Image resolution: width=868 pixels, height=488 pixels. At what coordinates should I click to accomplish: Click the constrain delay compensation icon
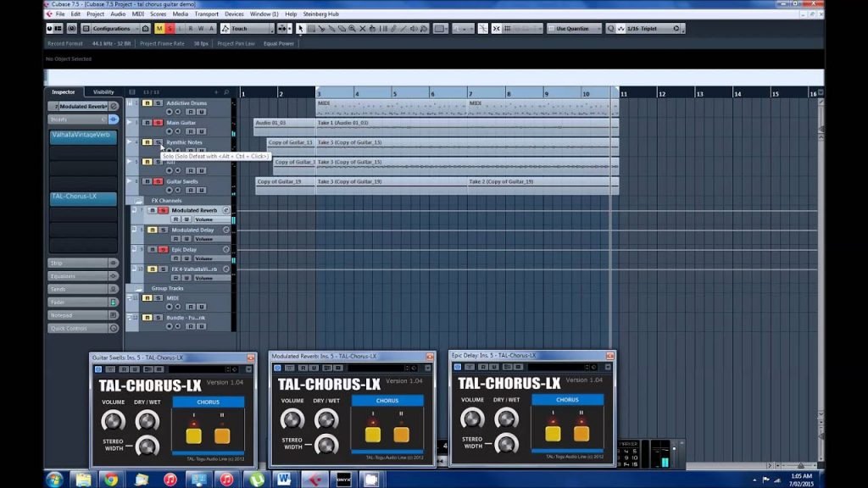71,28
